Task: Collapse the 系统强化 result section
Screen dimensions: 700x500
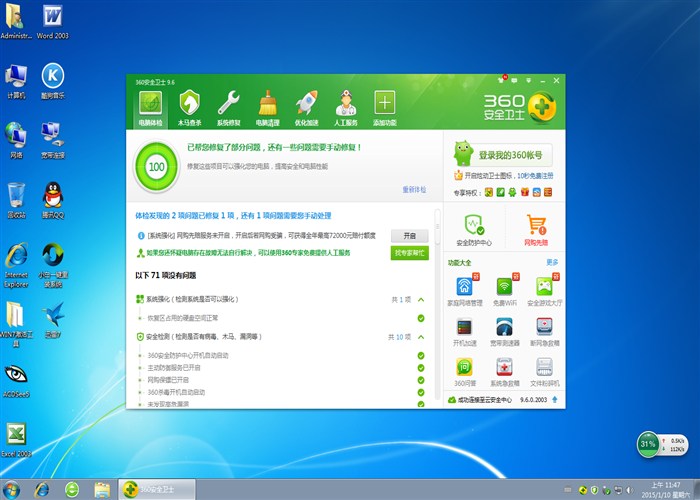Action: click(421, 299)
